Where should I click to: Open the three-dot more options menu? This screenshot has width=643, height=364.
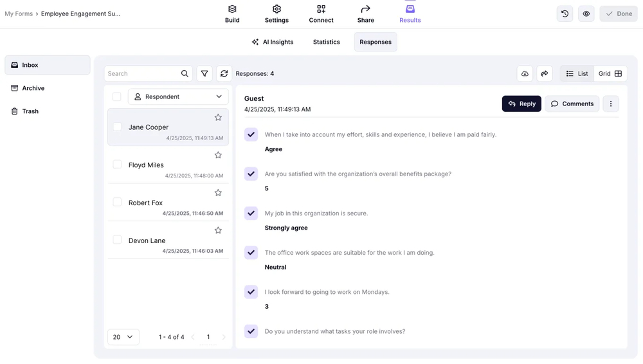[x=610, y=104]
